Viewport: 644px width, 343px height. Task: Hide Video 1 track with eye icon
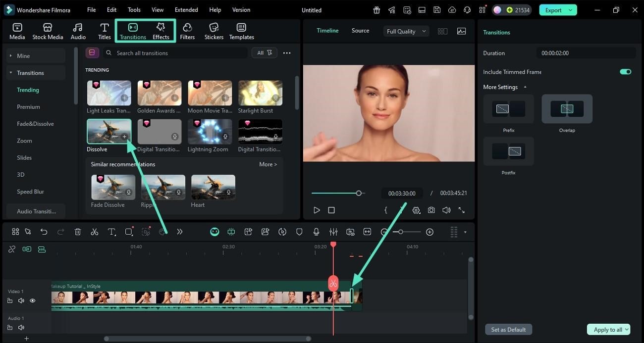click(x=33, y=300)
